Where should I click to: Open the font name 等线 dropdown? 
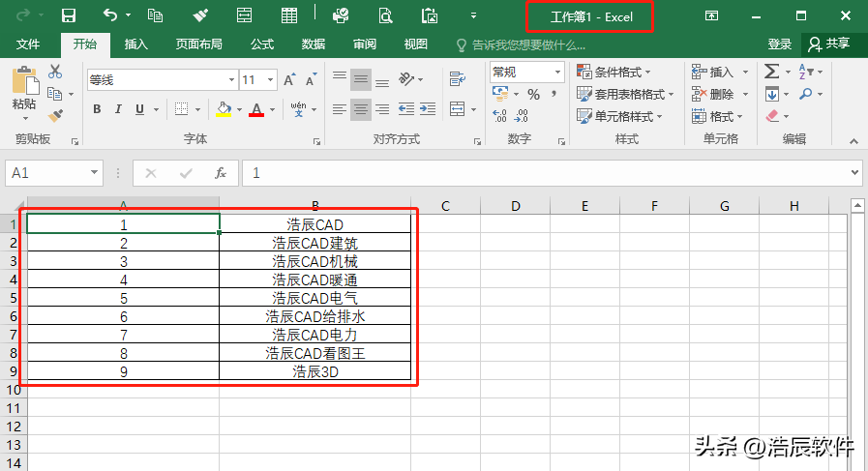(231, 80)
